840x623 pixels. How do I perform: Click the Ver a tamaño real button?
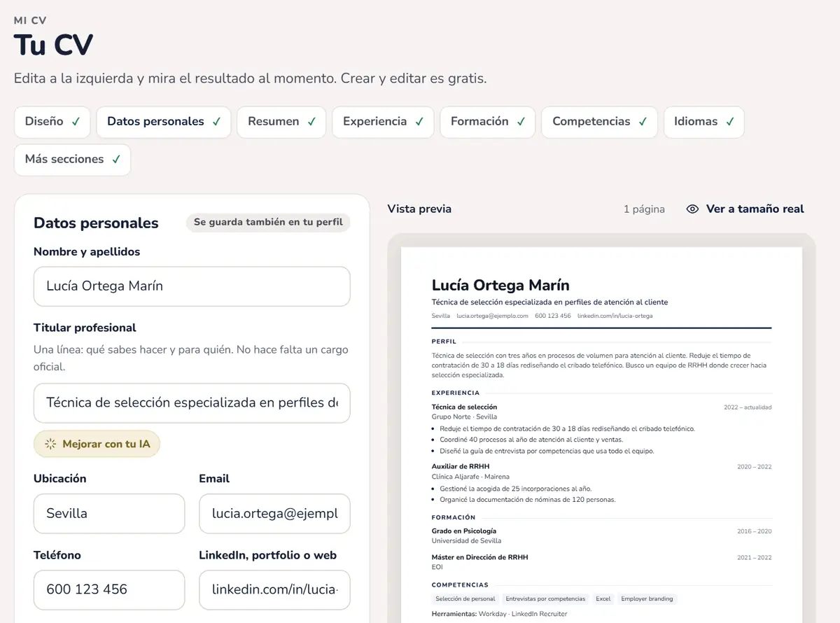[x=745, y=209]
